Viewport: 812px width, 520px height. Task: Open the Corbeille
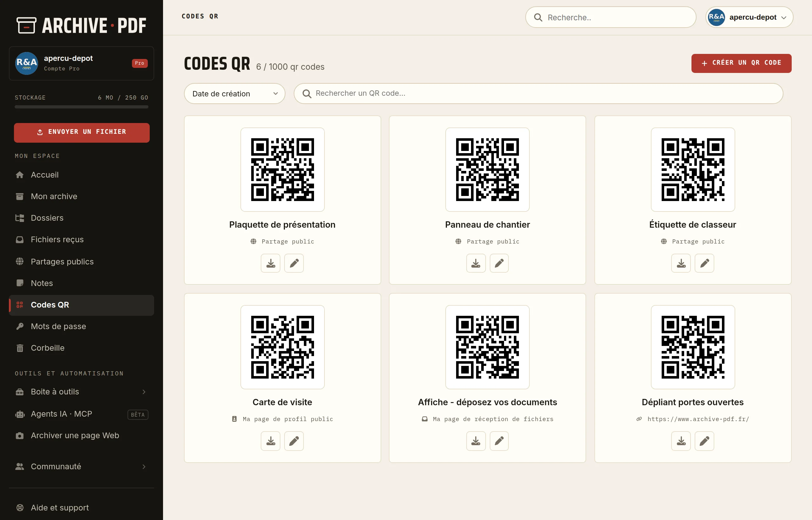(x=82, y=348)
